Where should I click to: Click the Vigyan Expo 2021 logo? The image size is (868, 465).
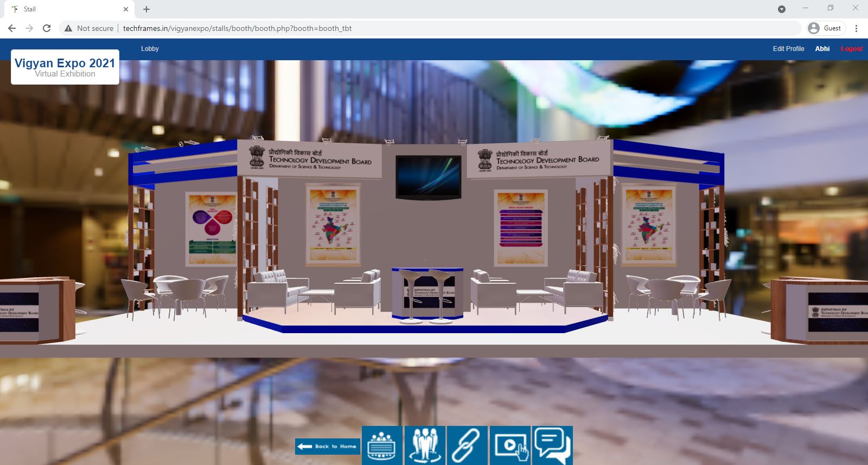pyautogui.click(x=65, y=67)
